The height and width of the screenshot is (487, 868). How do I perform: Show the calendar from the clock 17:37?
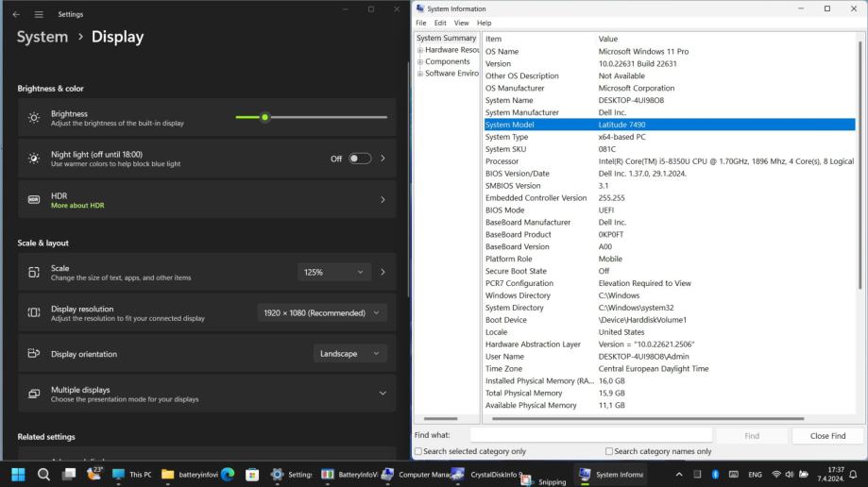point(830,475)
